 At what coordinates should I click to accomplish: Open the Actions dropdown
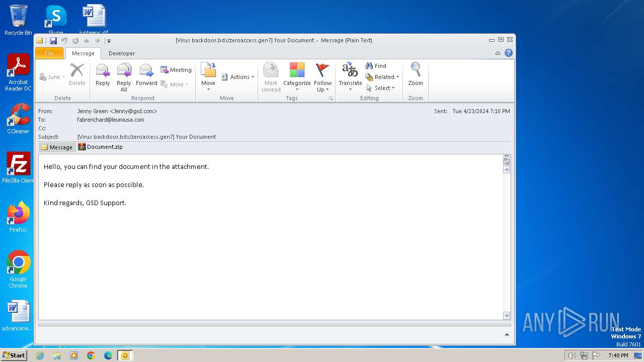[x=238, y=77]
